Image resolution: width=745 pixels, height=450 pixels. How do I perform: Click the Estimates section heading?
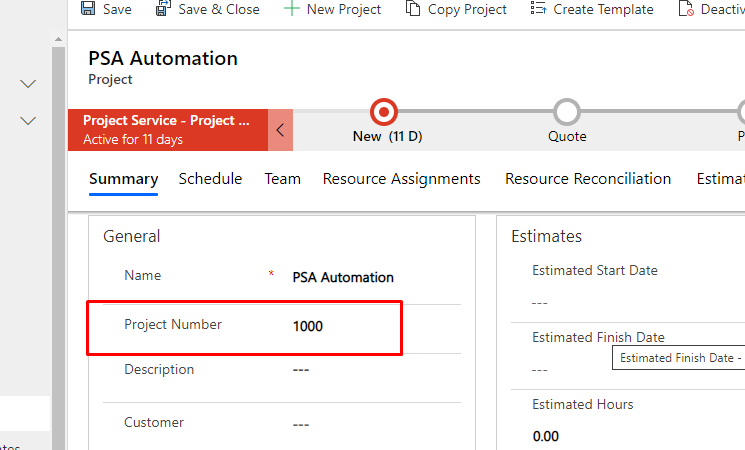pos(546,236)
